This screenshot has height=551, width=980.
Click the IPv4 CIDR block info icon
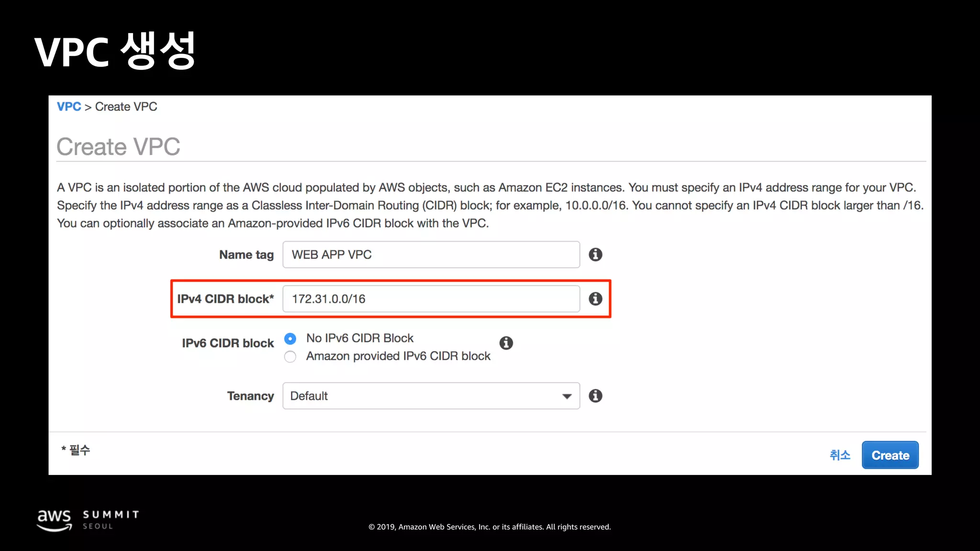[x=595, y=299]
